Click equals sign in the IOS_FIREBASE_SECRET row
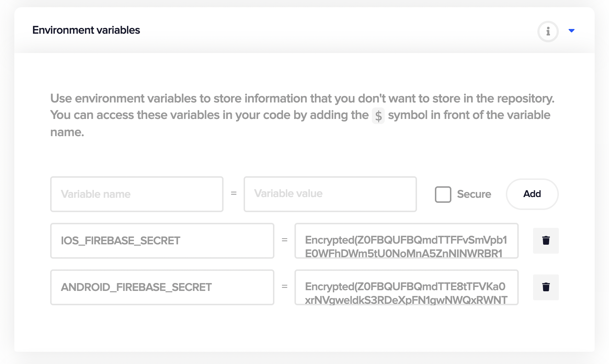The width and height of the screenshot is (609, 364). (x=284, y=240)
